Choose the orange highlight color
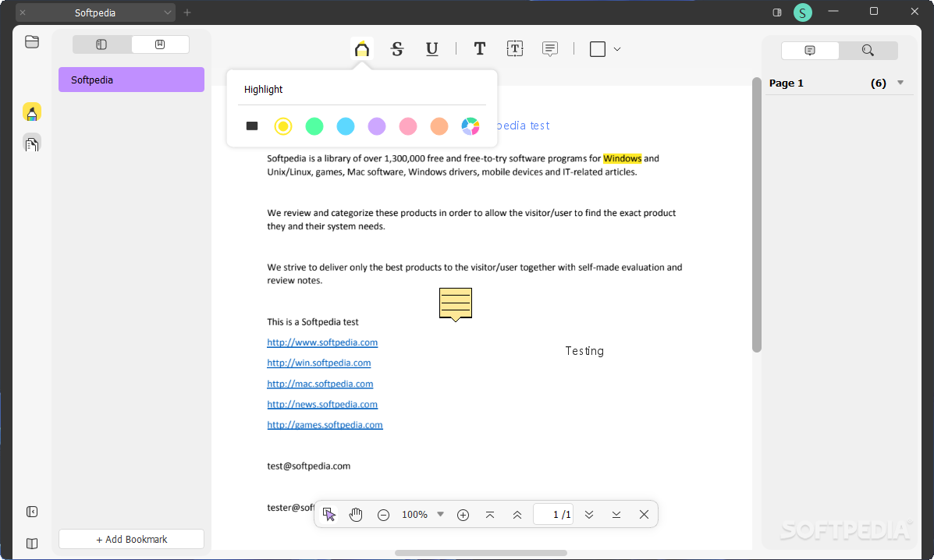Viewport: 934px width, 560px height. point(439,126)
